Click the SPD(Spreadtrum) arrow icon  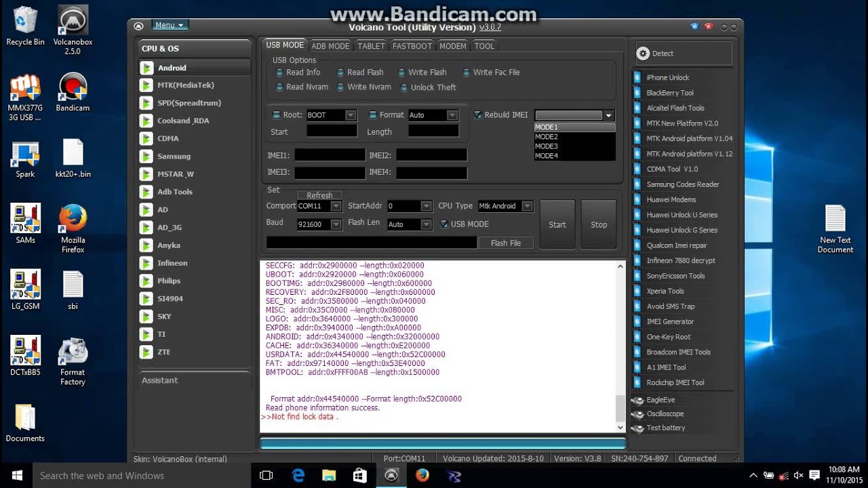pos(146,103)
